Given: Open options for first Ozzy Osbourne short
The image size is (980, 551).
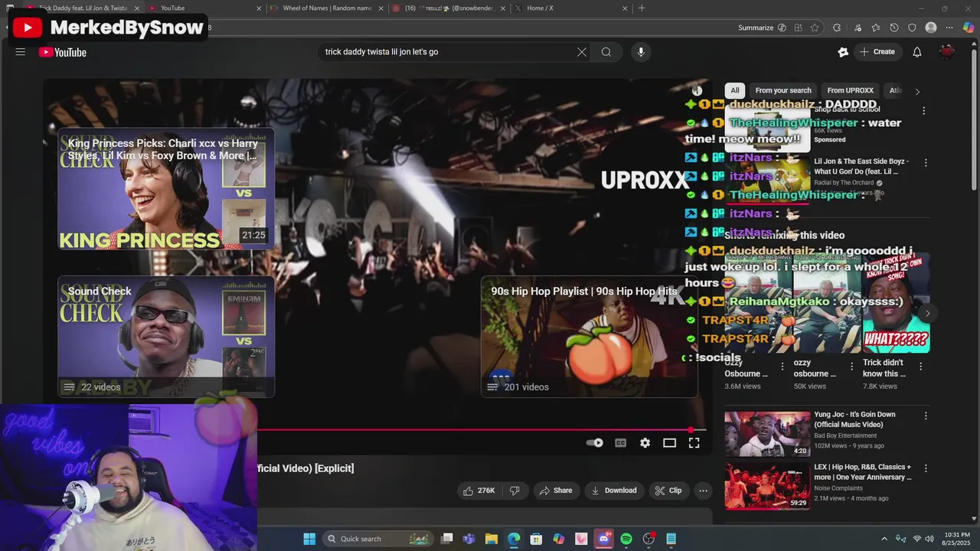Looking at the screenshot, I should (x=782, y=367).
